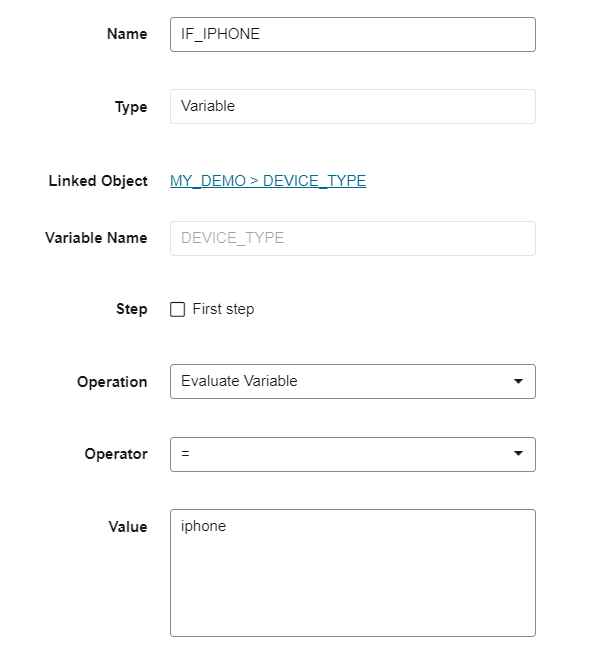600x647 pixels.
Task: Click the bold Name label
Action: 127,34
